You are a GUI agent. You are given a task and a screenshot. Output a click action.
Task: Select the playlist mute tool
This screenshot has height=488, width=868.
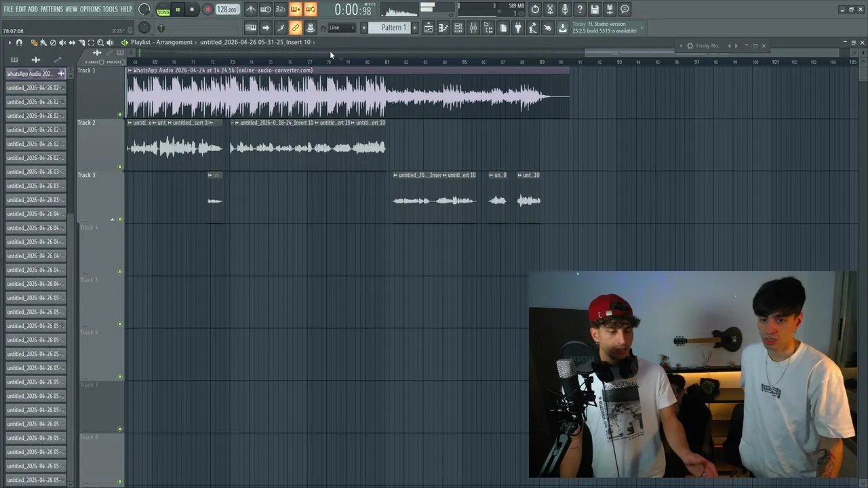tap(62, 43)
